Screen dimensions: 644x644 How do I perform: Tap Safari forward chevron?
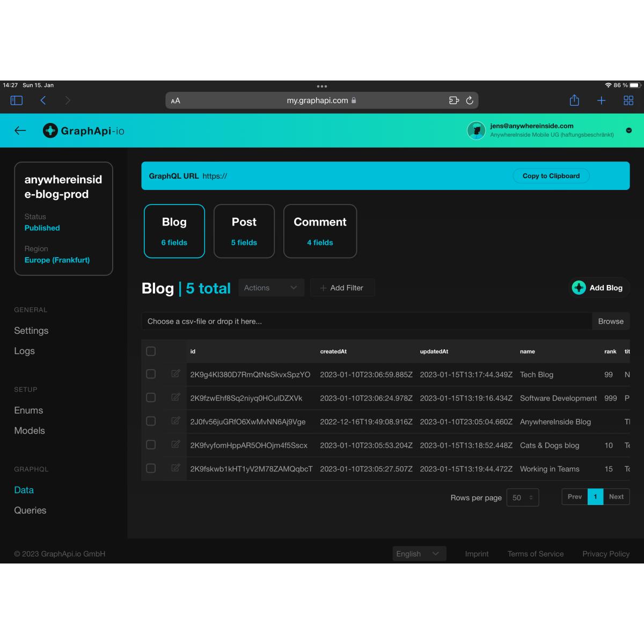pyautogui.click(x=68, y=100)
